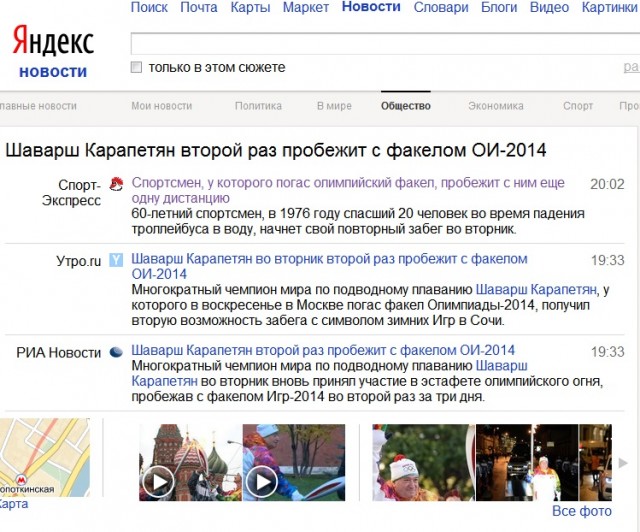Switch to the Главные новости tab

pyautogui.click(x=38, y=106)
